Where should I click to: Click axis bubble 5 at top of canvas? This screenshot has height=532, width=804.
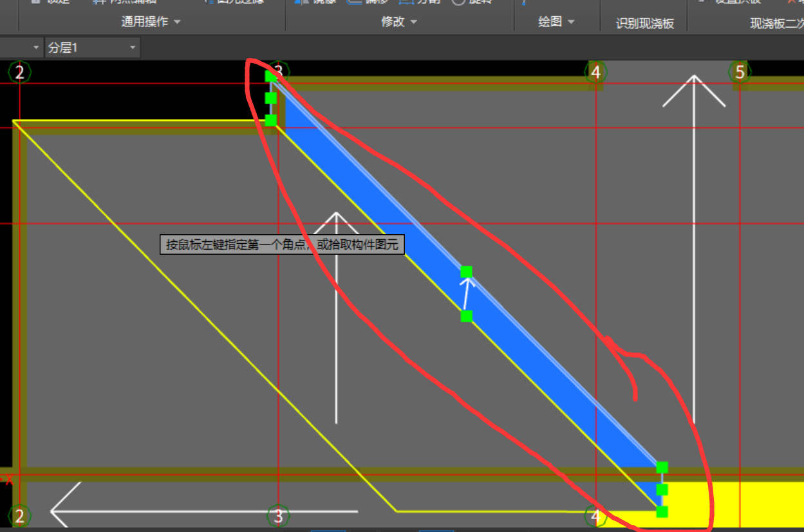740,72
